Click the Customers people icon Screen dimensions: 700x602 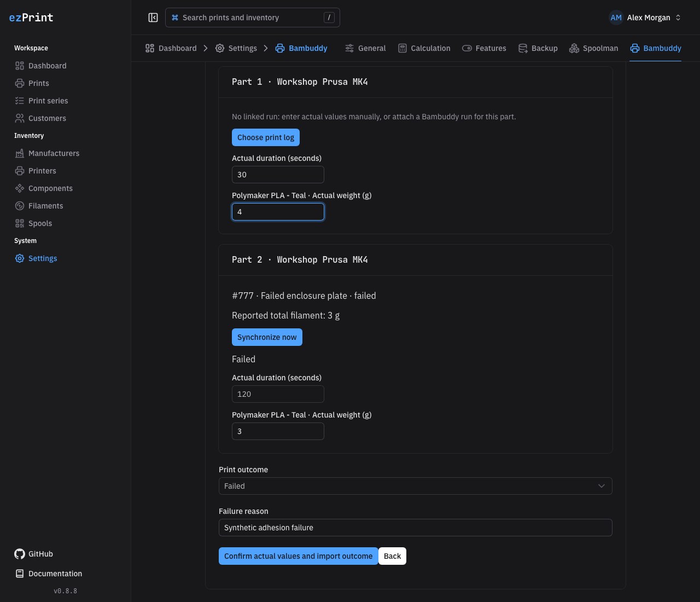pos(20,118)
